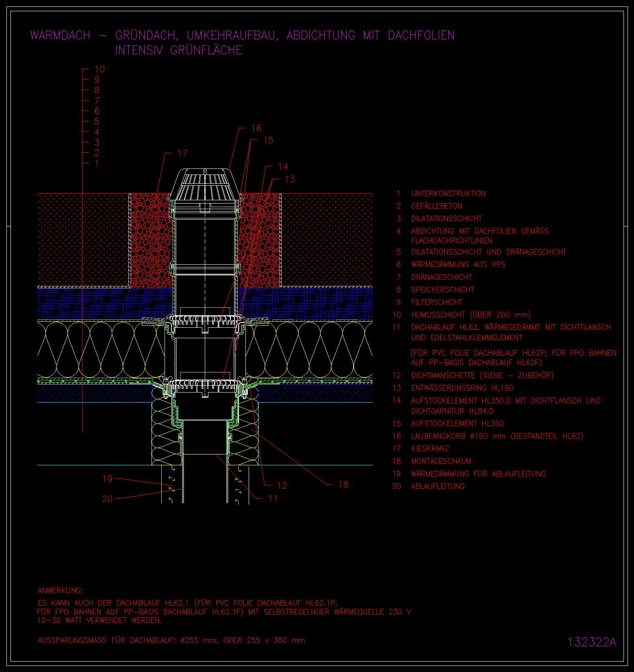Click legend text 'FLACHDACHRICHTLINIEN'
Screen dimensions: 634x672
tap(451, 240)
